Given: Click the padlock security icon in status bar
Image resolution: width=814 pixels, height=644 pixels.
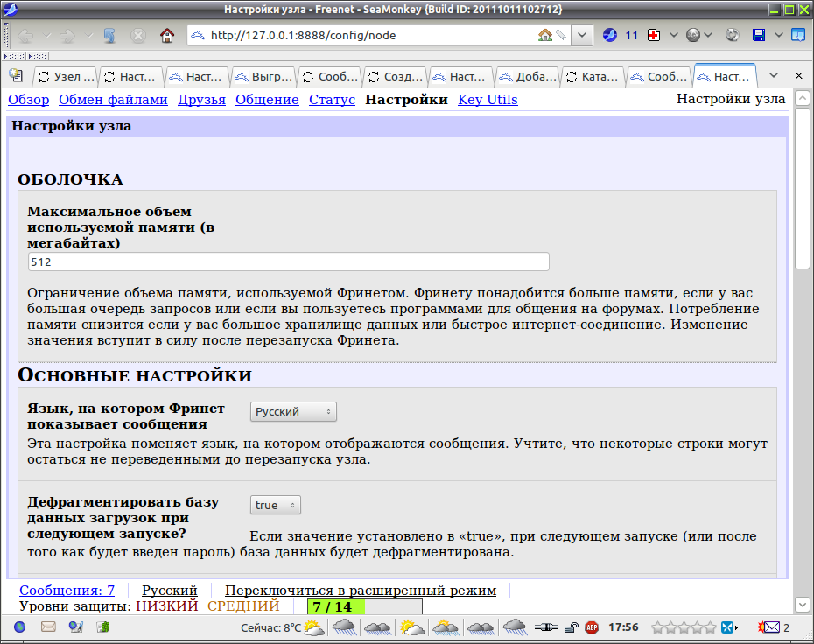Looking at the screenshot, I should click(571, 628).
